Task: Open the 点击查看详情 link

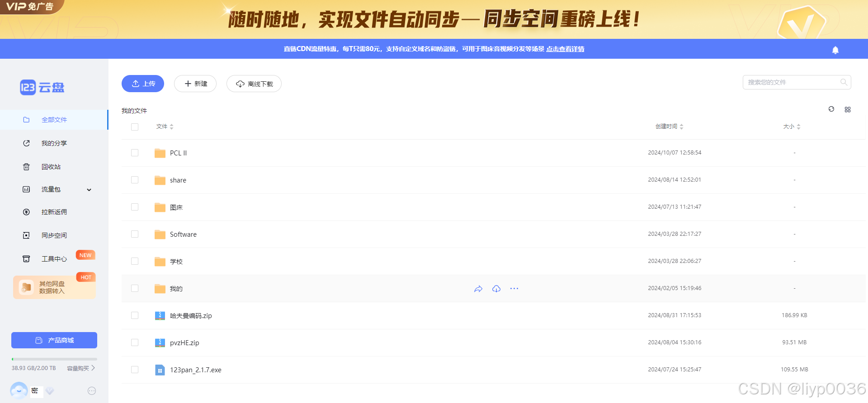Action: [565, 49]
